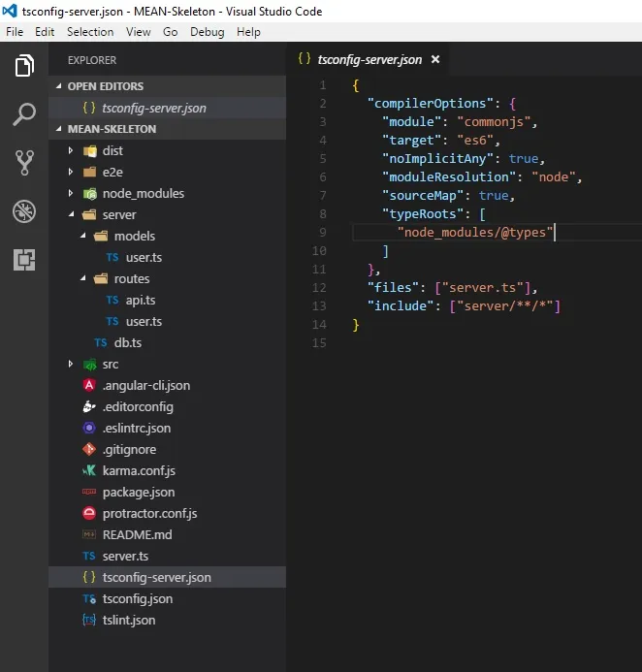Viewport: 642px width, 672px height.
Task: Select the tsconfig-server.json editor tab
Action: [x=369, y=59]
